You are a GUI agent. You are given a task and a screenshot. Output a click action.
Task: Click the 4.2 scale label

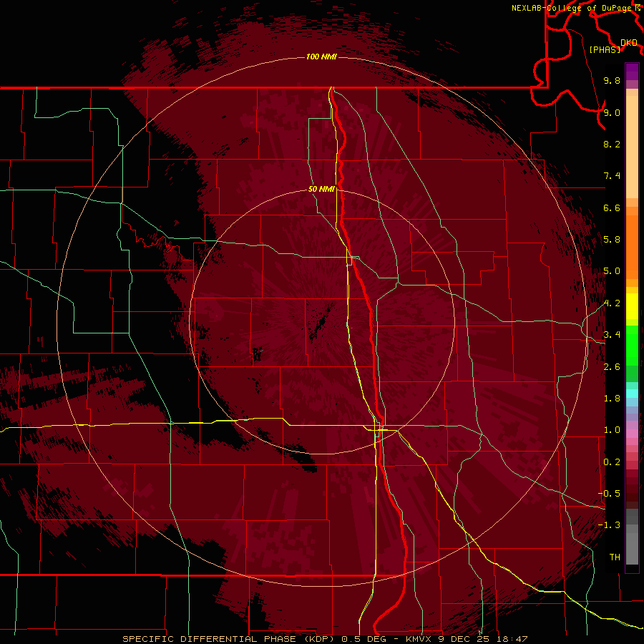pyautogui.click(x=612, y=303)
